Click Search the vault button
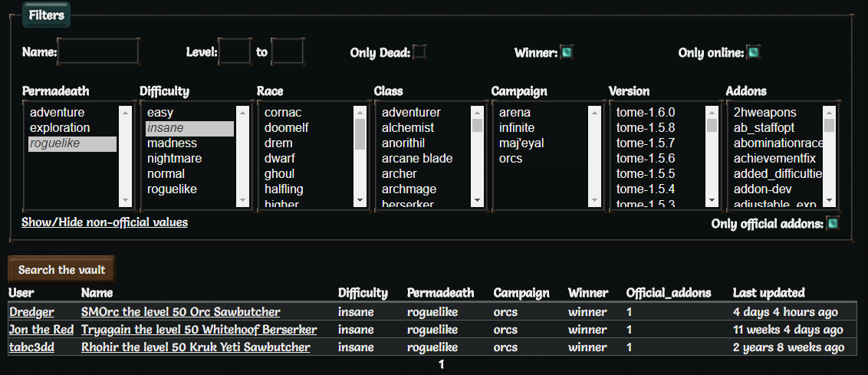 point(61,270)
